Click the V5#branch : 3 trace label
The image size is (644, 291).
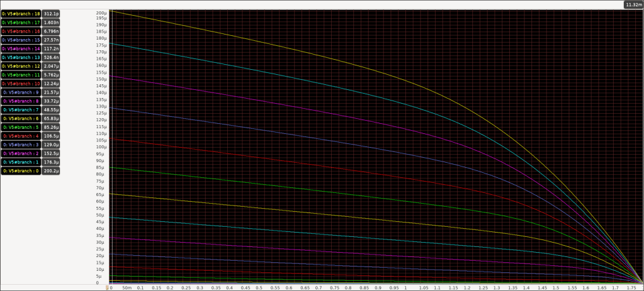(x=21, y=145)
